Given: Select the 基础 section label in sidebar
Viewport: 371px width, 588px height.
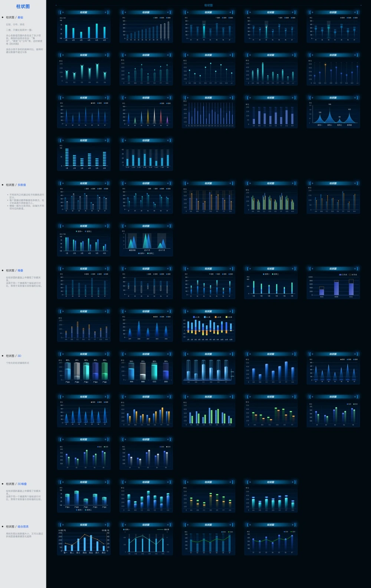Looking at the screenshot, I should click(20, 17).
